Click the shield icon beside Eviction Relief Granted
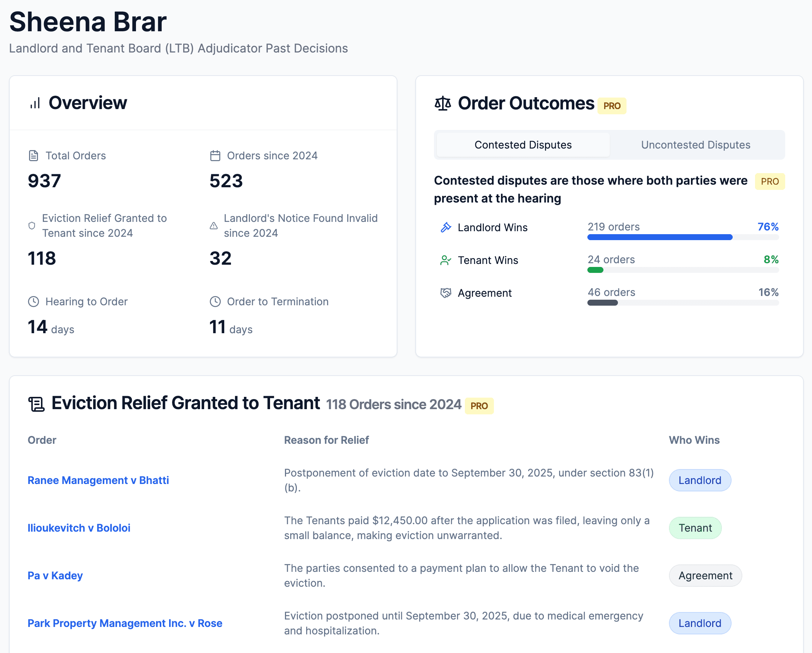Screen dimensions: 812x653 coord(32,226)
